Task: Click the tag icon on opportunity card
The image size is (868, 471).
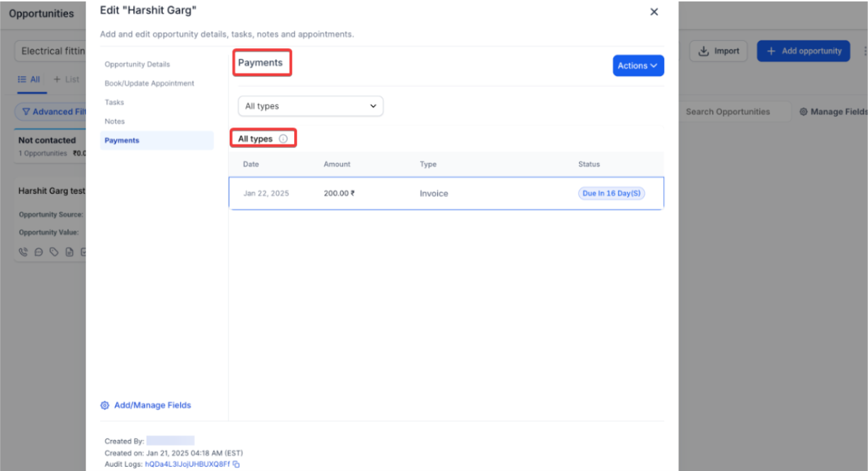Action: (x=54, y=252)
